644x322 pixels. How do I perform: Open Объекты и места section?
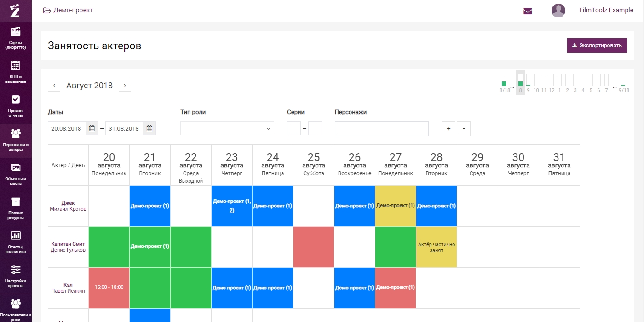coord(16,175)
